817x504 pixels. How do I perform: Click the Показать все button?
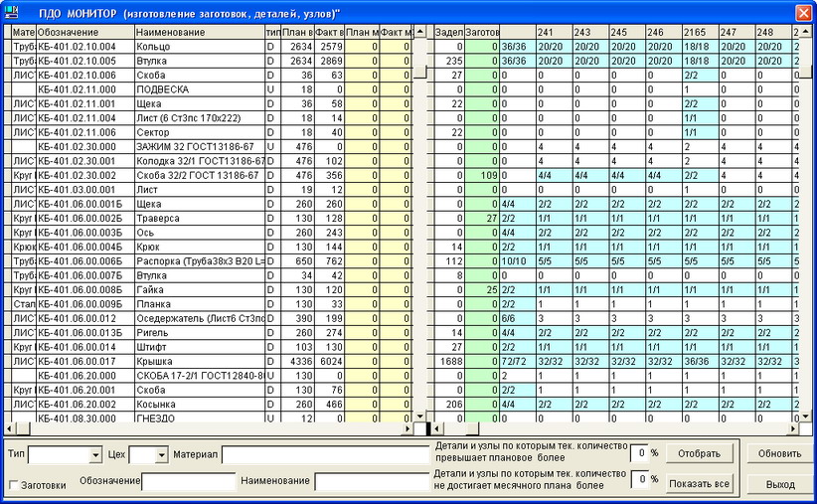(702, 484)
